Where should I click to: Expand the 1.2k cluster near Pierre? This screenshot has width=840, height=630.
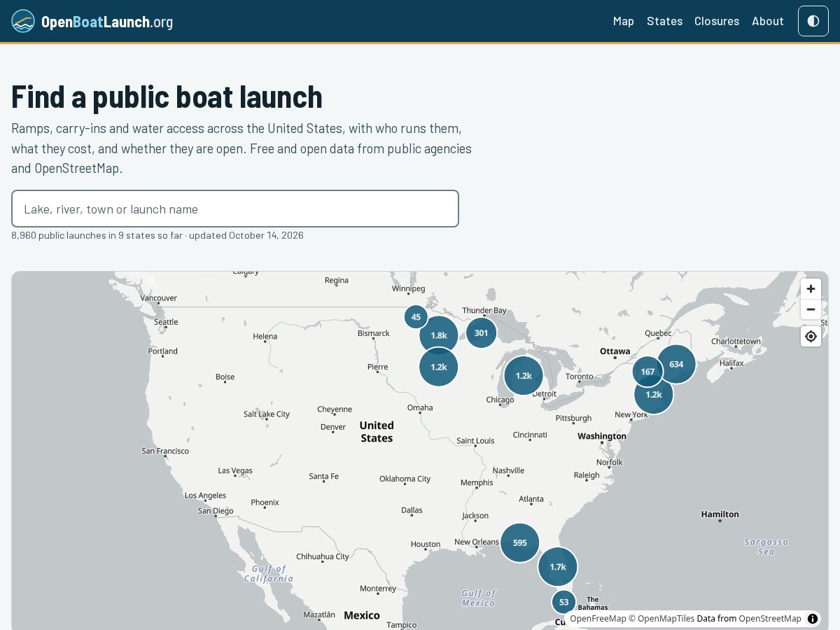click(x=439, y=367)
